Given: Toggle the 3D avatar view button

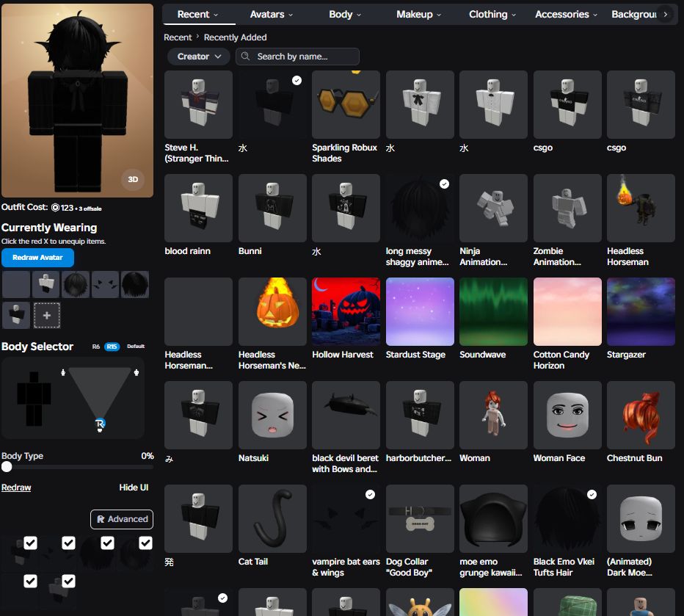Looking at the screenshot, I should [133, 179].
